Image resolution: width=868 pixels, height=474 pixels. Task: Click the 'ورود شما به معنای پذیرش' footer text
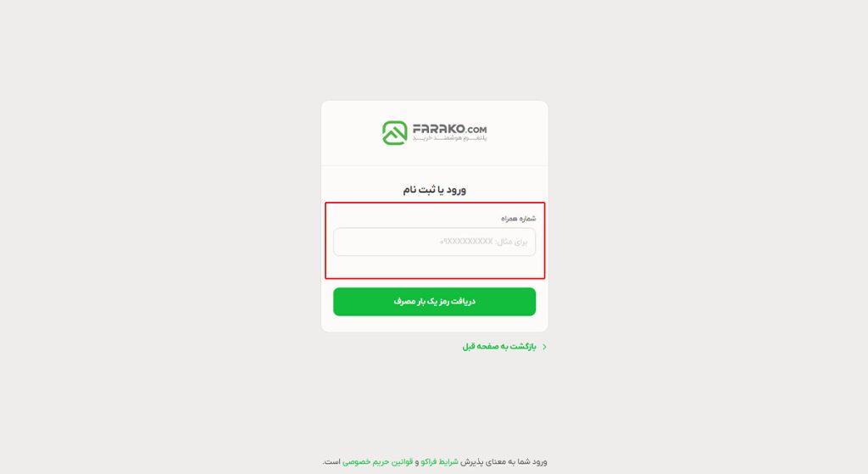(504, 461)
